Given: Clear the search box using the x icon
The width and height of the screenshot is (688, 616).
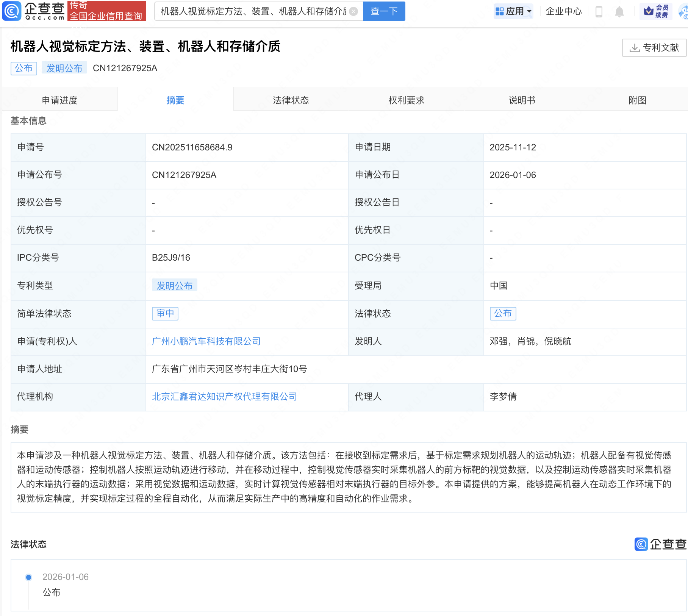Looking at the screenshot, I should coord(353,11).
